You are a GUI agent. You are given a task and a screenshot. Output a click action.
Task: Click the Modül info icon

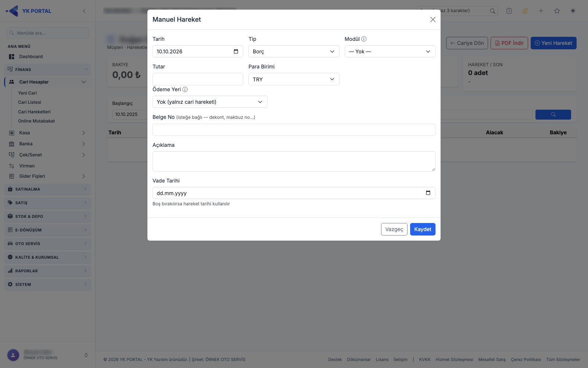click(x=364, y=39)
